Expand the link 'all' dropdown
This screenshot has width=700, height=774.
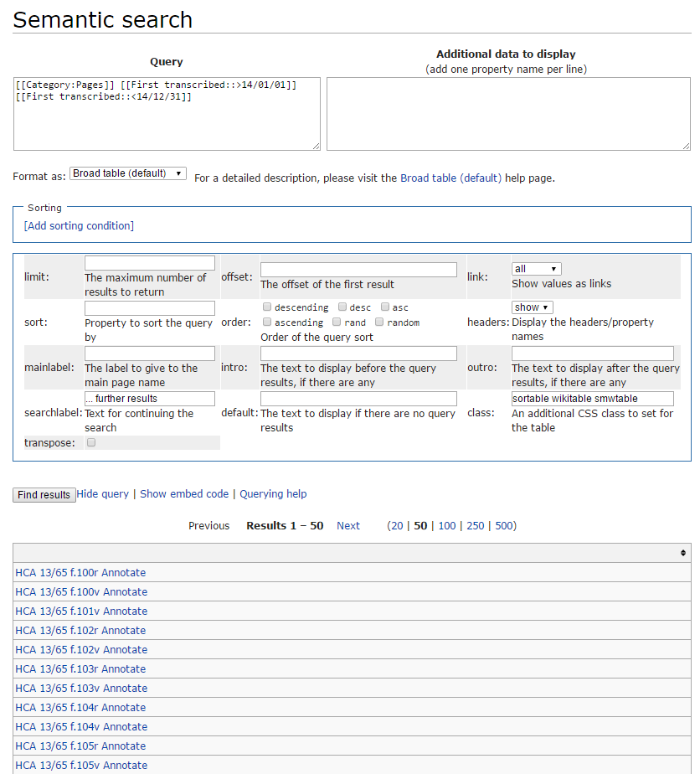[x=536, y=269]
